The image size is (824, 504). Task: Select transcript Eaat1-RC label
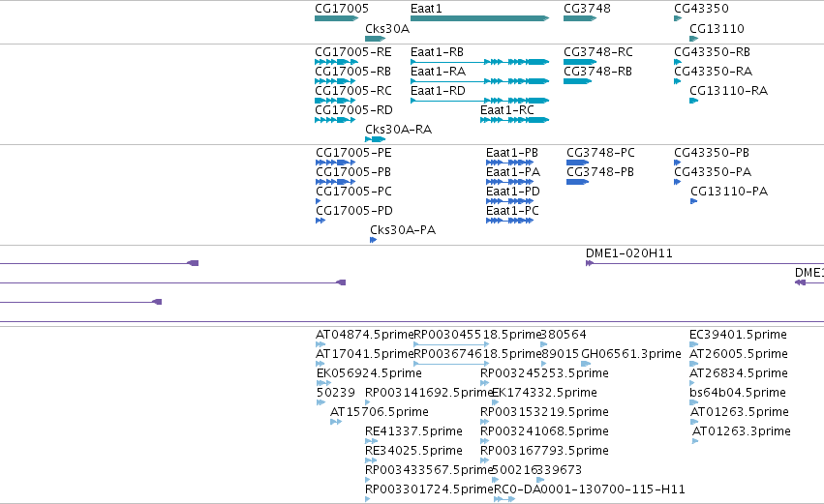click(x=507, y=110)
